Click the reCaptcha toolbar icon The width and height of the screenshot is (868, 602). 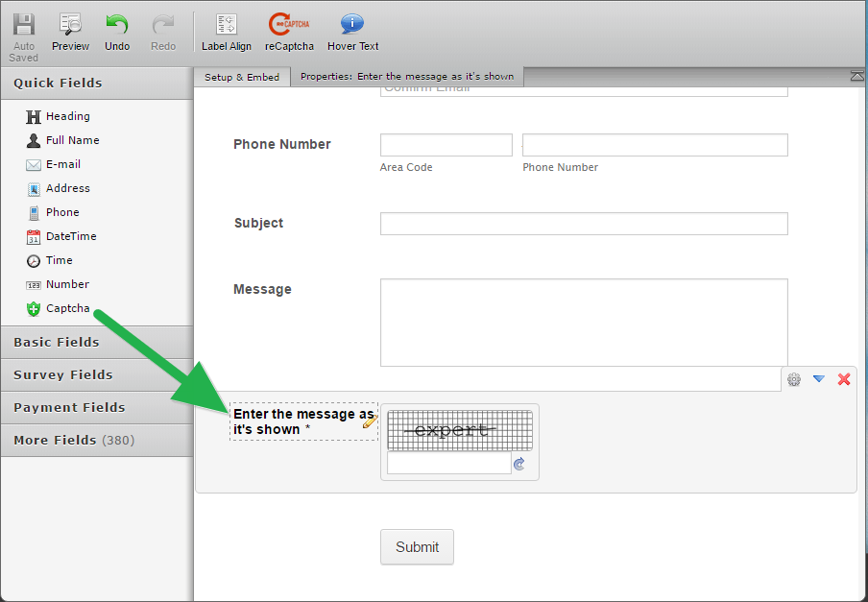coord(289,32)
